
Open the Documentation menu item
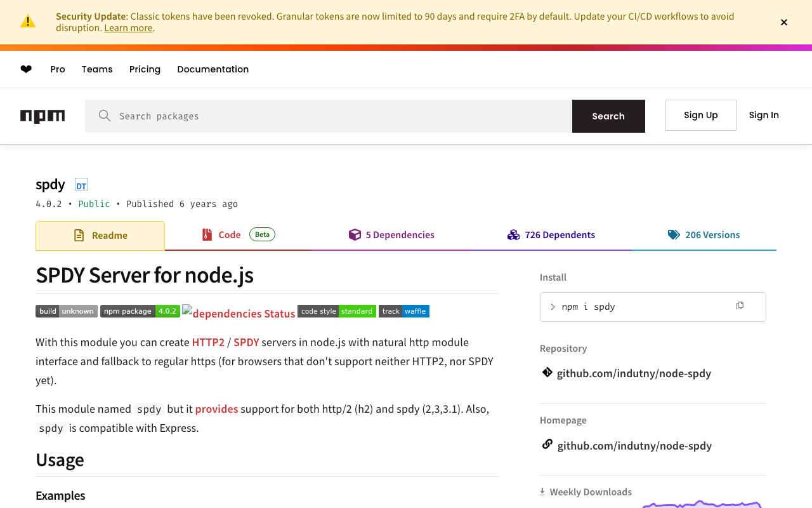point(213,69)
